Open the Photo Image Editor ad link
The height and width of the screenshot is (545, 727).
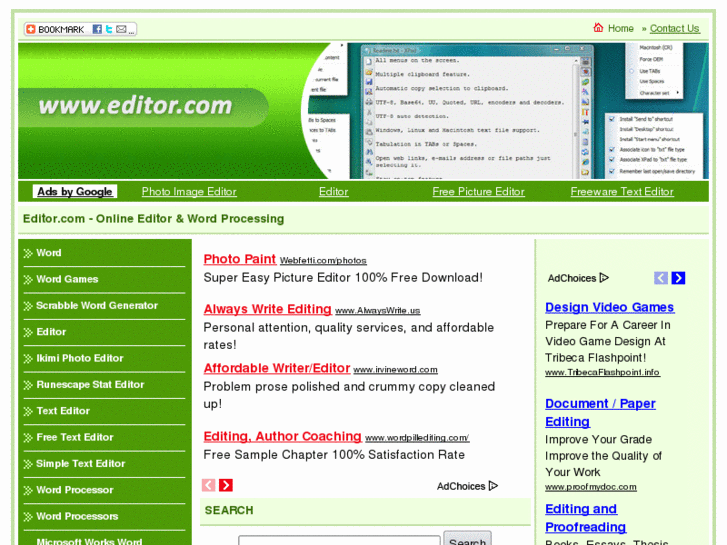click(x=189, y=192)
